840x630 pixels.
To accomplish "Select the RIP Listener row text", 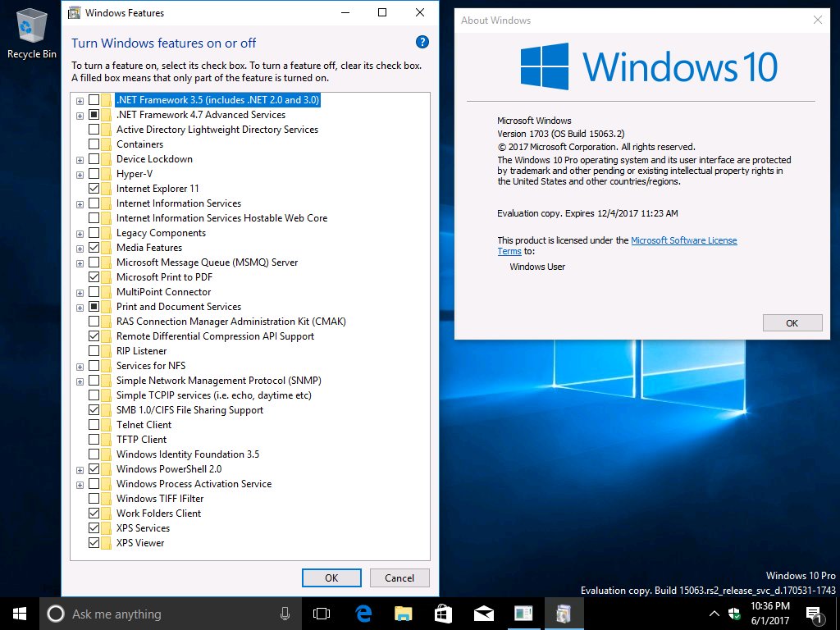I will click(141, 351).
